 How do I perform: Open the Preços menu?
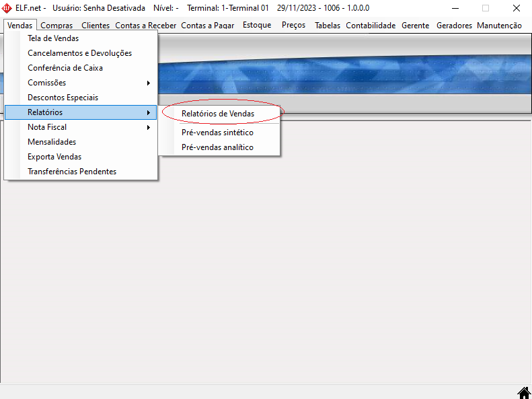click(293, 25)
